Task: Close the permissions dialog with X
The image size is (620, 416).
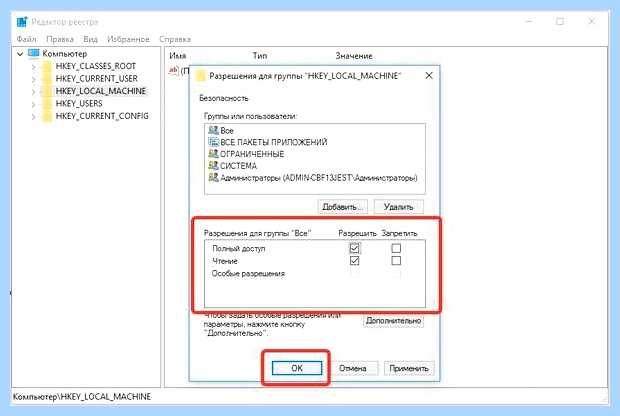Action: (x=429, y=76)
